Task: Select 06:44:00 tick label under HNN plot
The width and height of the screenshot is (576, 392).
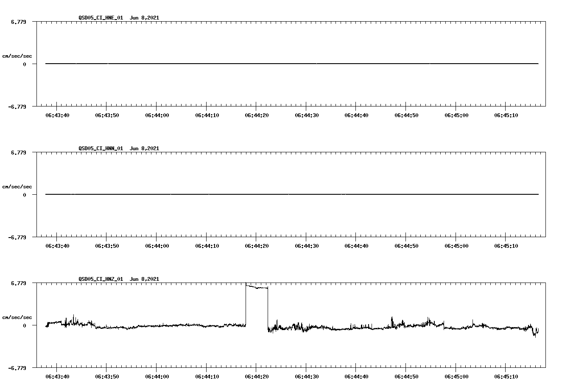Action: coord(157,246)
